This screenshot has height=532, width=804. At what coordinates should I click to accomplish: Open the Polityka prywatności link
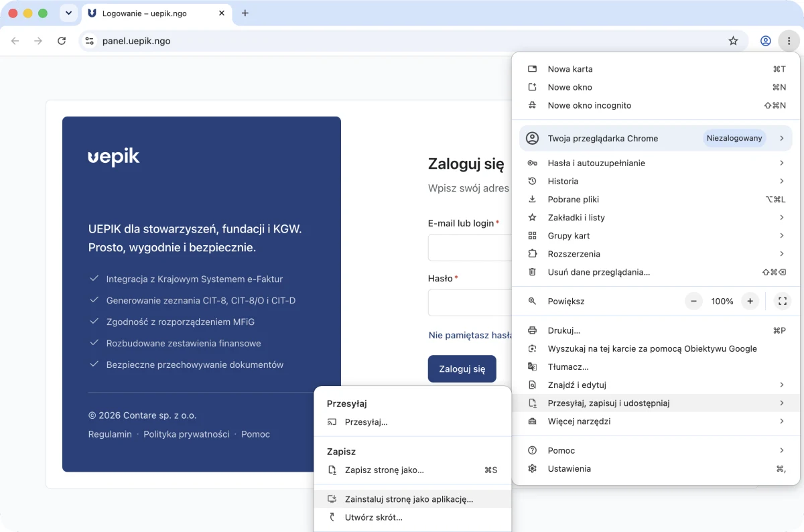tap(186, 434)
